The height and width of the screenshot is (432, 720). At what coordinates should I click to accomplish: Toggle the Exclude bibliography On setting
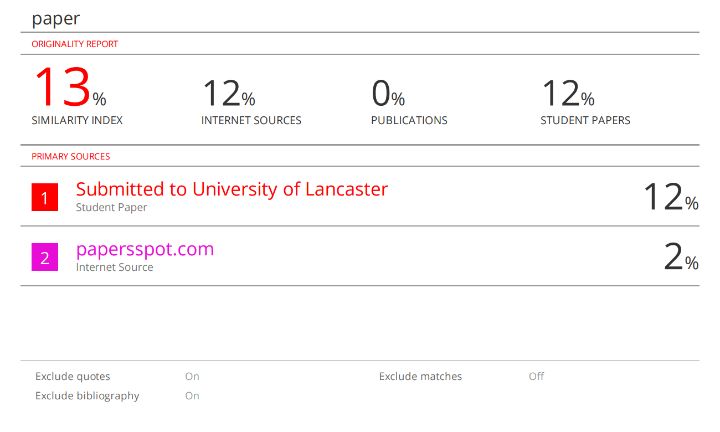(192, 396)
